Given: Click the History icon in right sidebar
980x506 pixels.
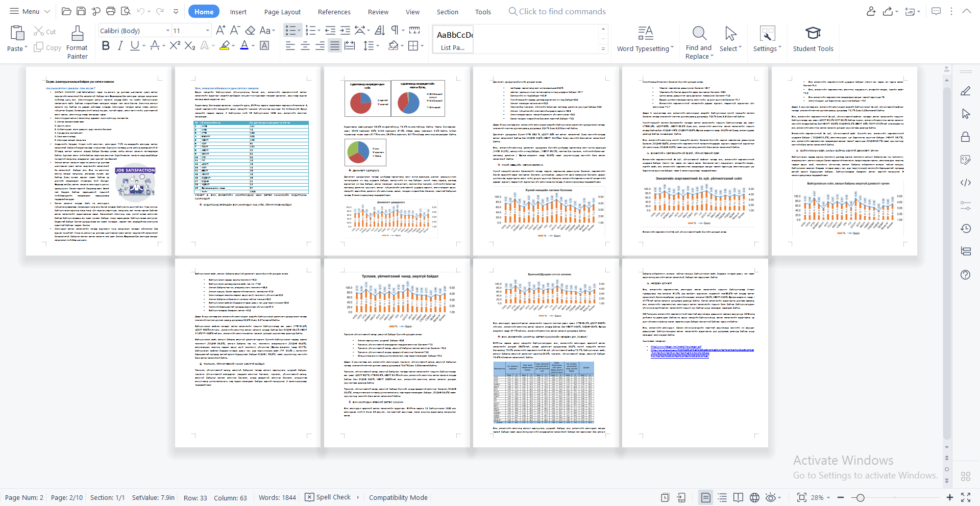Looking at the screenshot, I should pyautogui.click(x=965, y=229).
